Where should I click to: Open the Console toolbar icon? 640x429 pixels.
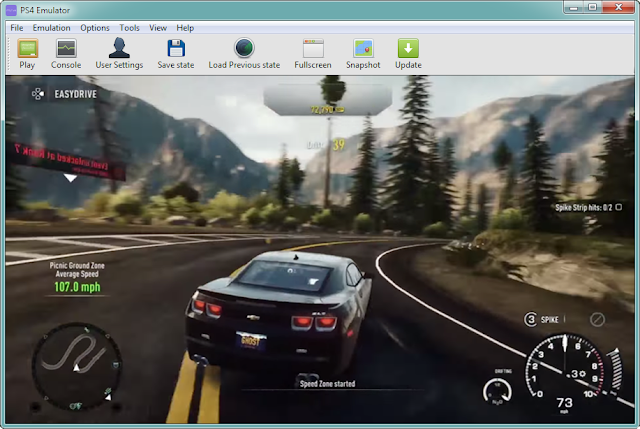point(66,49)
